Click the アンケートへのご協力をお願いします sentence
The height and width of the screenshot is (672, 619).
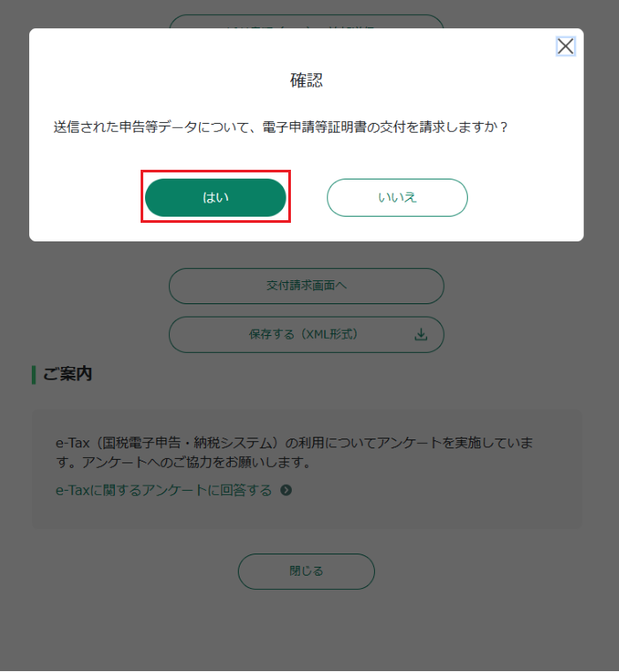coord(196,462)
